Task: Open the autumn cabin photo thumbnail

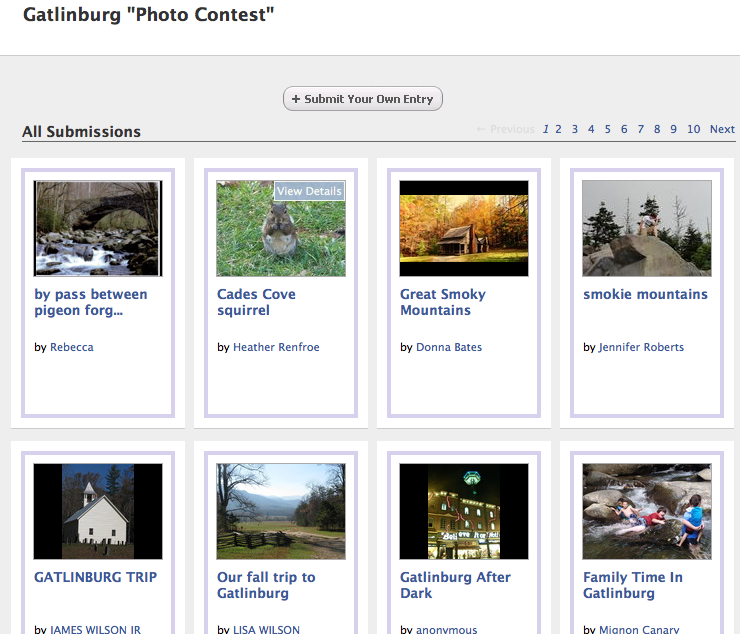Action: [464, 228]
